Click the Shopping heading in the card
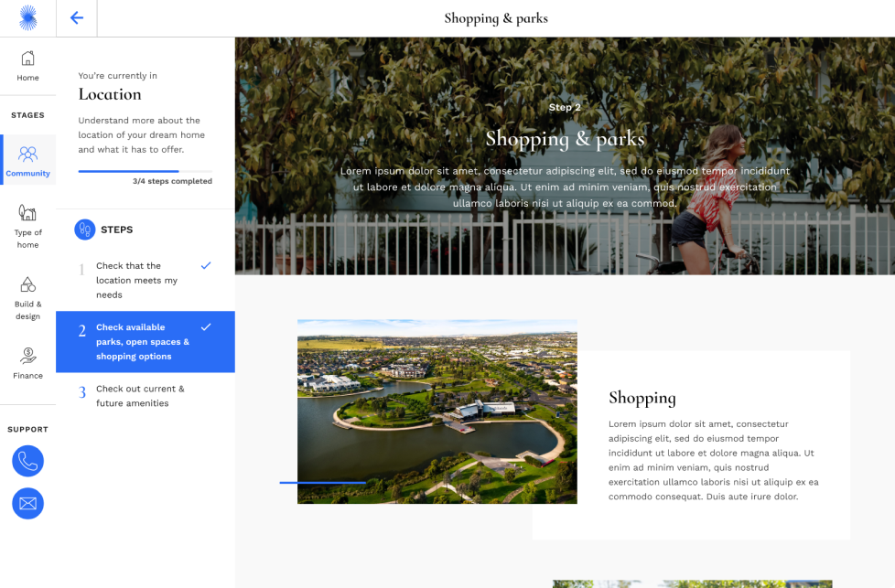The width and height of the screenshot is (895, 588). (x=642, y=398)
